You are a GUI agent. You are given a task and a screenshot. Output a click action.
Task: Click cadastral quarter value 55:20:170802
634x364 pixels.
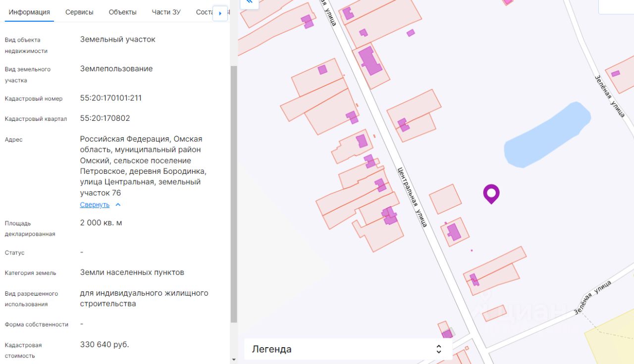[x=105, y=118]
